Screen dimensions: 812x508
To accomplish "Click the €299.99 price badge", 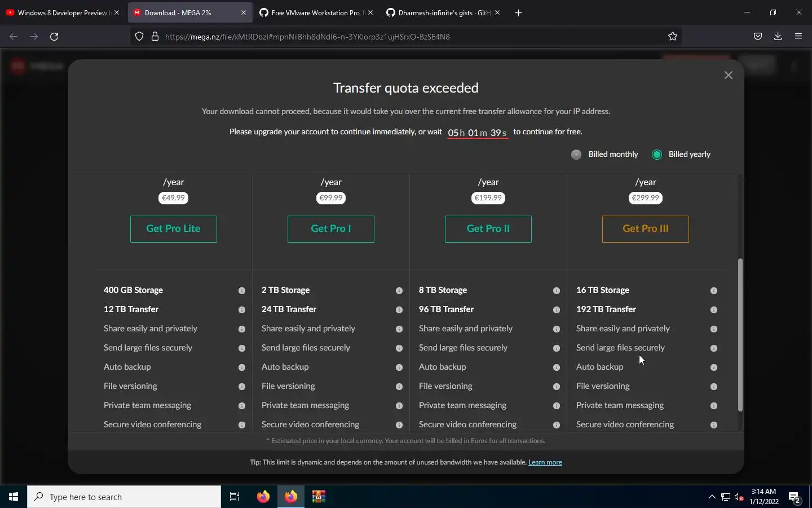I will 646,198.
